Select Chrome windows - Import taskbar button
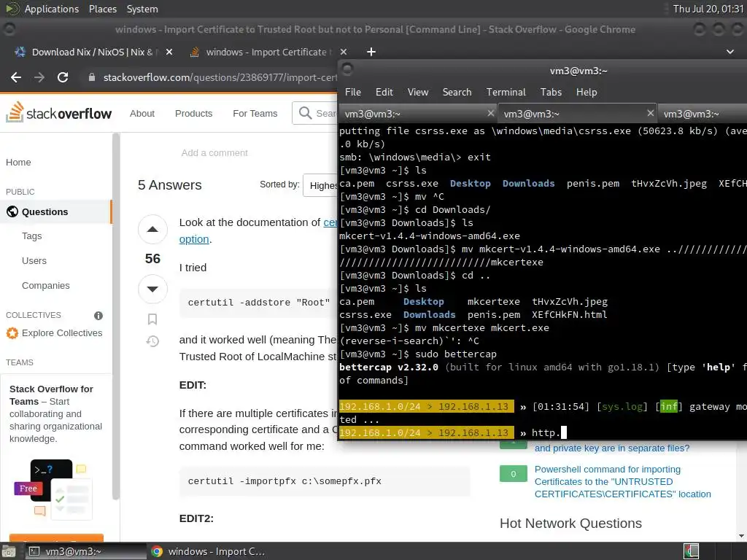 [208, 551]
